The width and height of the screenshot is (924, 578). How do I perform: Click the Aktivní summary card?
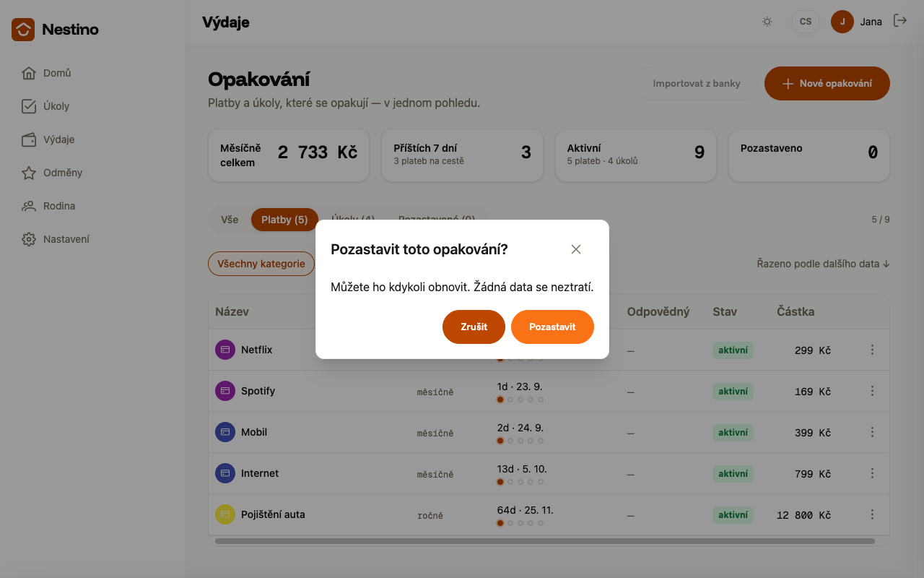click(636, 155)
